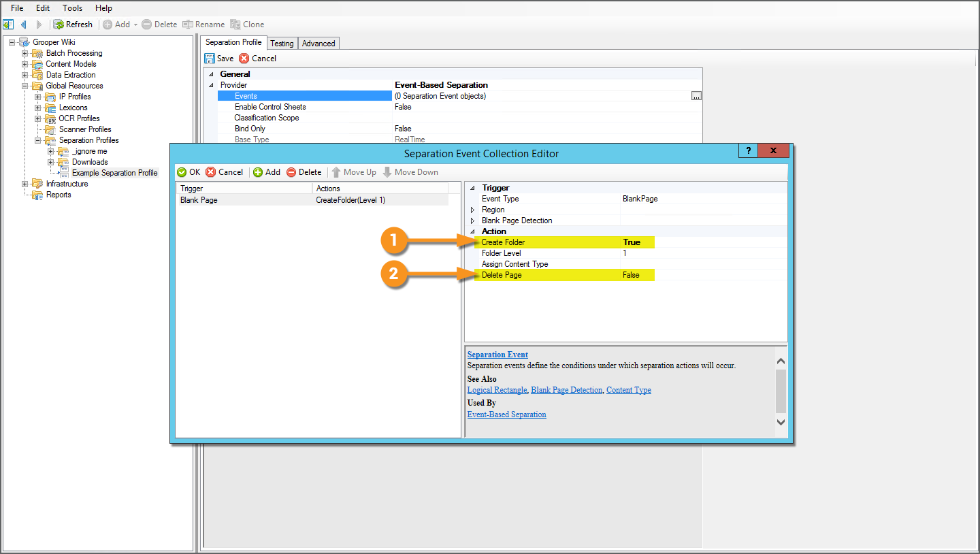
Task: Open the File menu
Action: tap(17, 8)
